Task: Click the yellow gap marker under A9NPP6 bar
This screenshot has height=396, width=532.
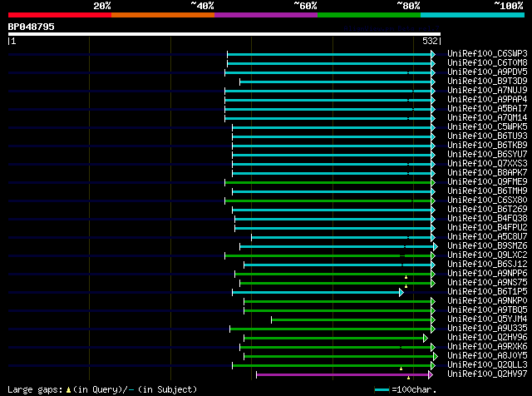Action: [406, 278]
